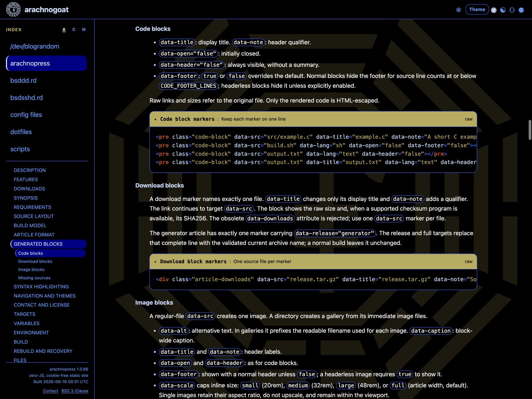Screen dimensions: 532x399
Task: Switch index sort to A
Action: click(x=64, y=30)
